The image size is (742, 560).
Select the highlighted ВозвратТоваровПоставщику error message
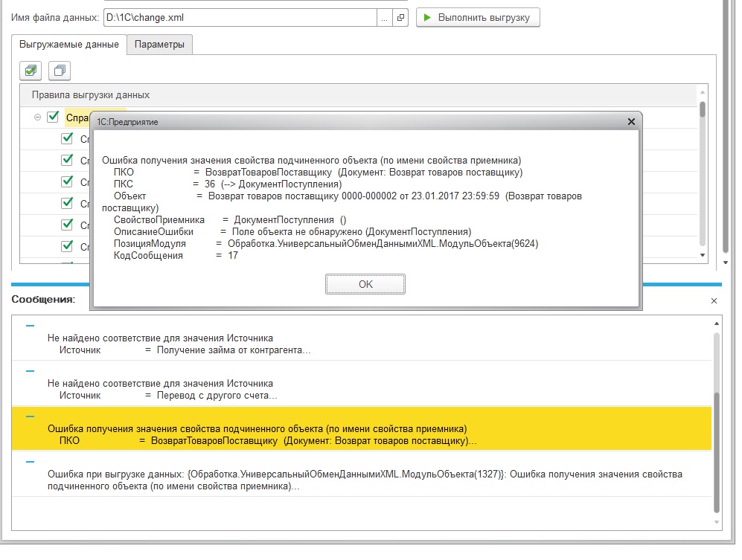[x=362, y=429]
